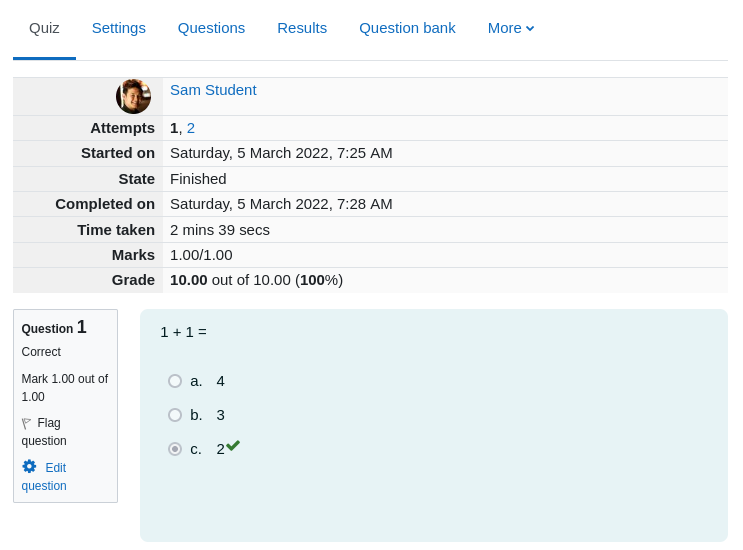Click the 'Marks' row label
Viewport: 743px width, 550px height.
pyautogui.click(x=133, y=255)
